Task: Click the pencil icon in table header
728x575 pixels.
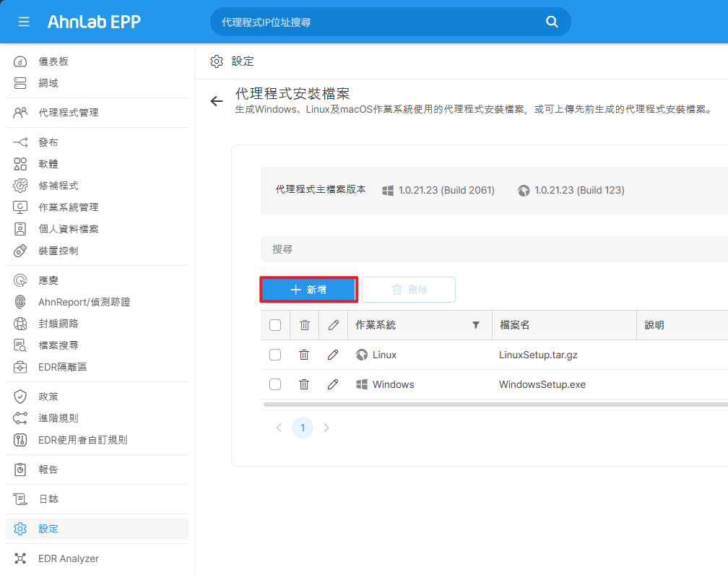Action: [334, 325]
